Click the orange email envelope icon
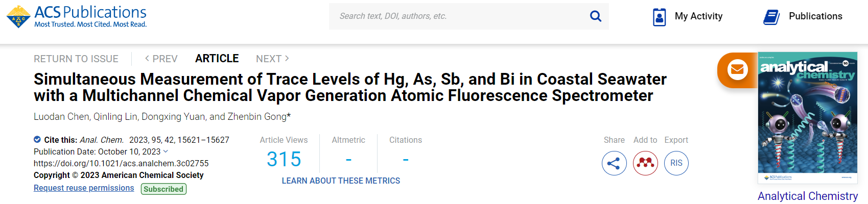Viewport: 868px width, 204px height. [x=737, y=69]
